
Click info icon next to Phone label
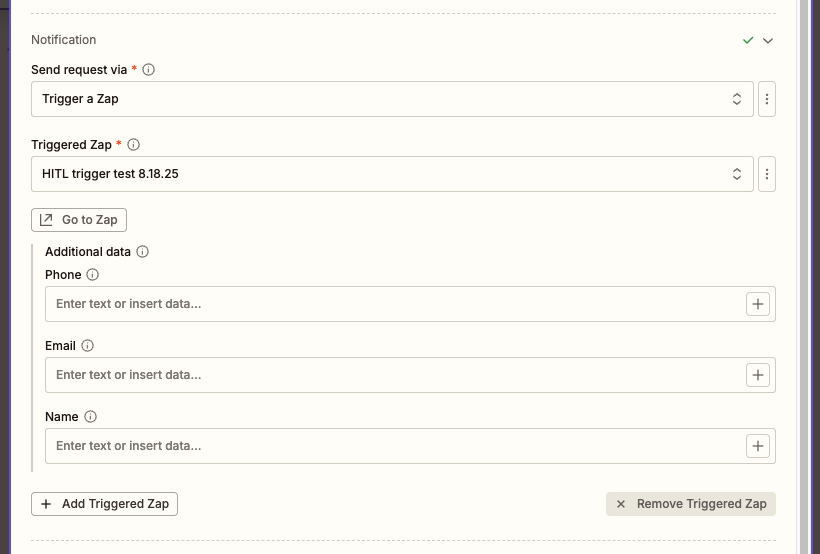pyautogui.click(x=93, y=275)
